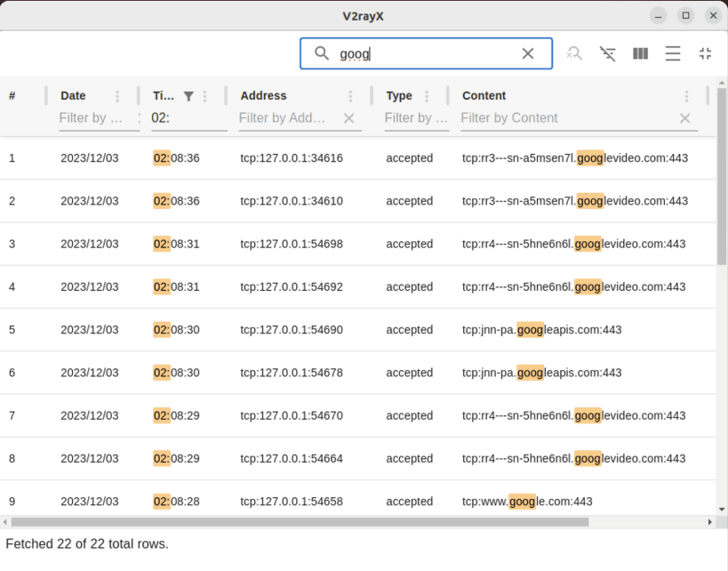Exit fullscreen with the collapse icon
This screenshot has width=728, height=571.
point(705,53)
